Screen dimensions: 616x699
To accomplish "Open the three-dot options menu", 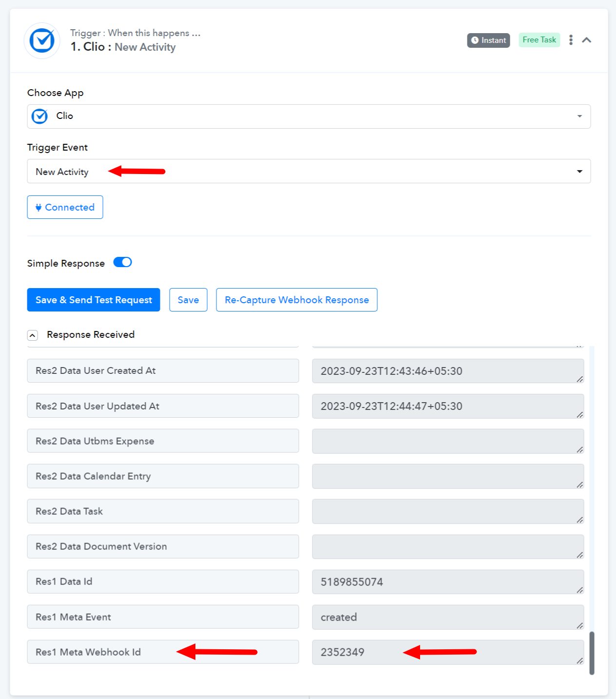I will pyautogui.click(x=571, y=40).
